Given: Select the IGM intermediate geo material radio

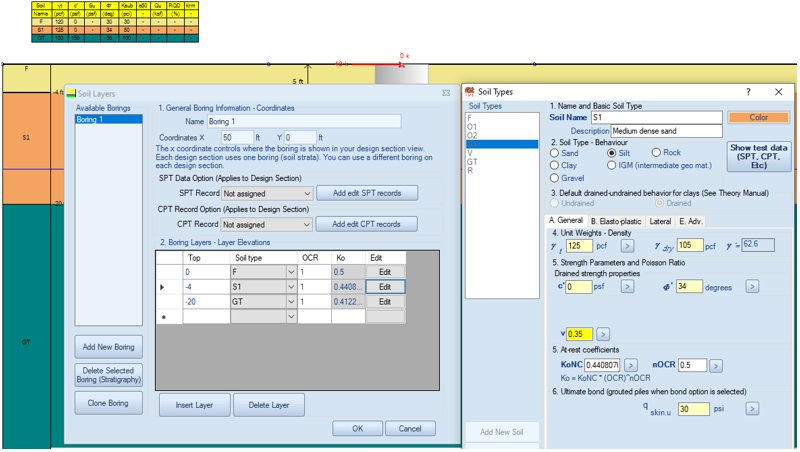Looking at the screenshot, I should 611,165.
